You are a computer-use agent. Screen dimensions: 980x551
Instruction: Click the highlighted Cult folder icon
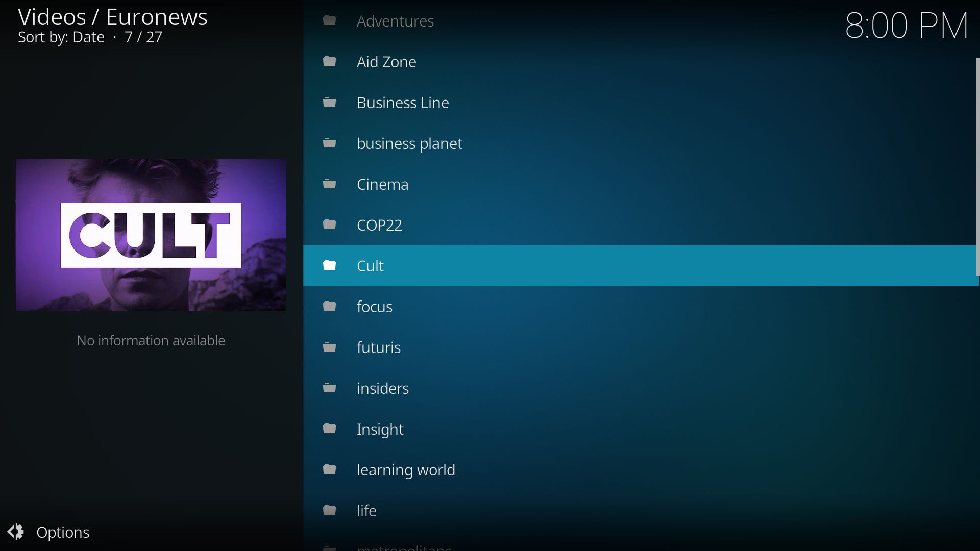(330, 266)
